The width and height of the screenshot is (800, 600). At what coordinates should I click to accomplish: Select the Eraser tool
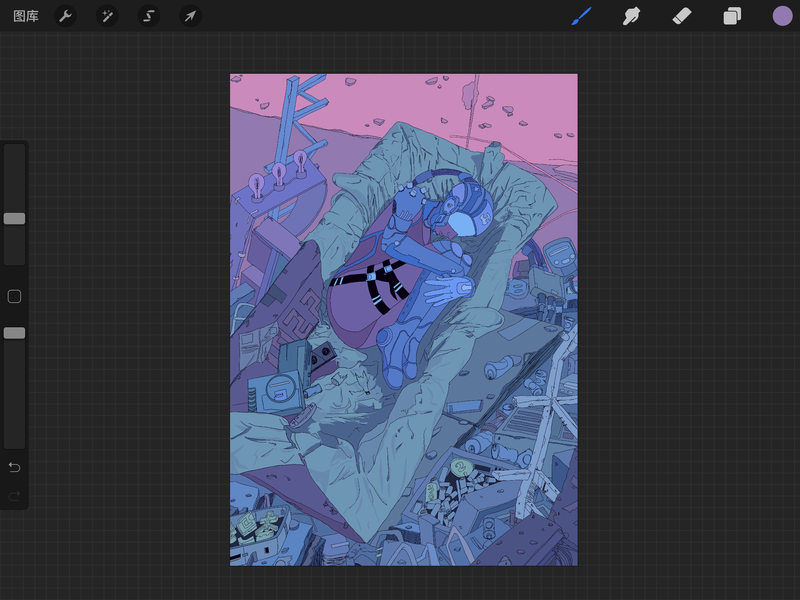(x=682, y=16)
